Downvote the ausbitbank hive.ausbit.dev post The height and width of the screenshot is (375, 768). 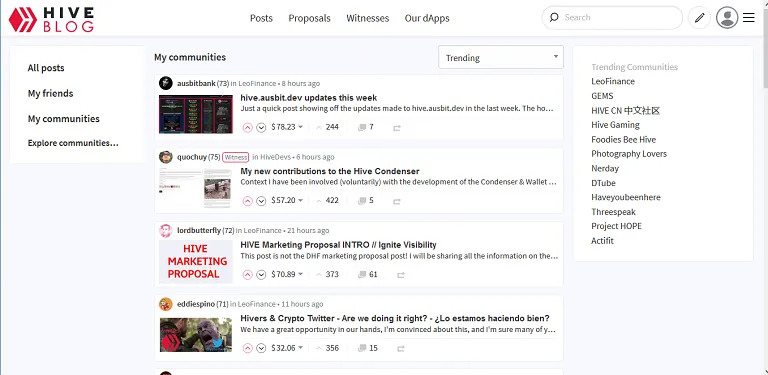click(261, 127)
